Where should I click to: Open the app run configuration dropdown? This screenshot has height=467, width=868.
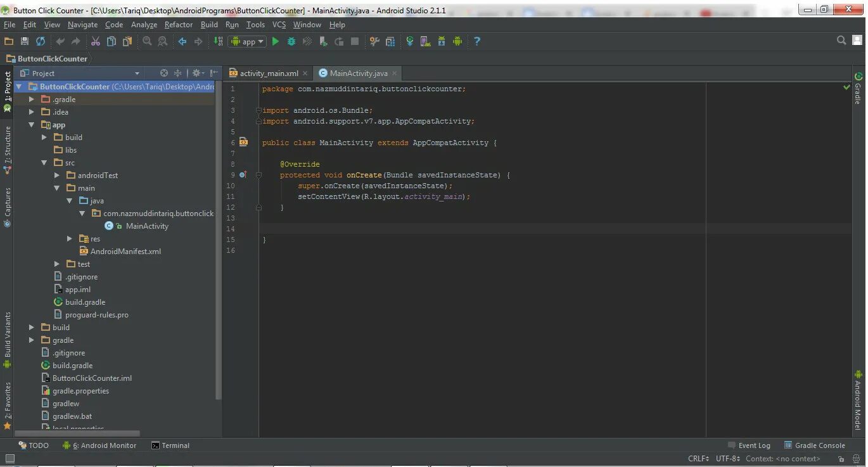click(247, 41)
